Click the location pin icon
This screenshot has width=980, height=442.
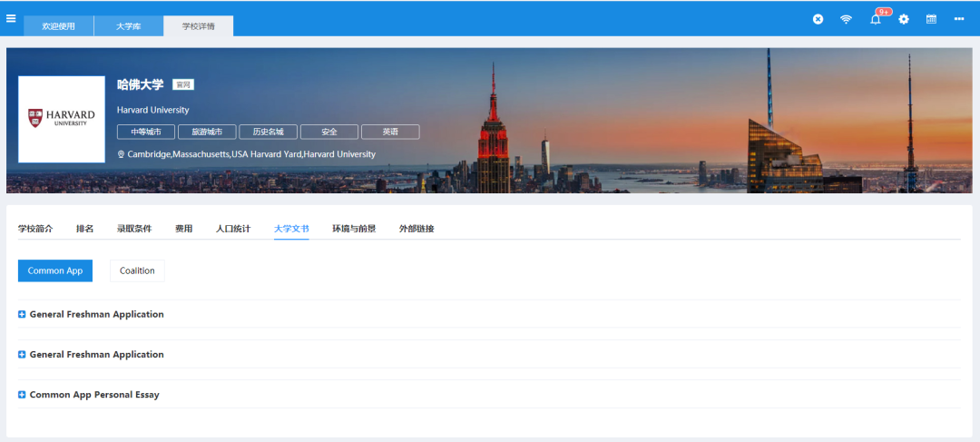121,153
